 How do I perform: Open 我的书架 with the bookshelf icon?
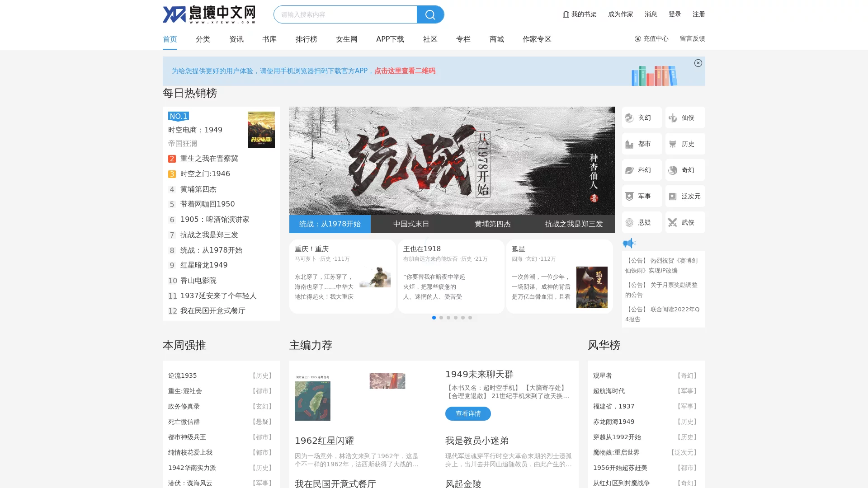click(579, 14)
